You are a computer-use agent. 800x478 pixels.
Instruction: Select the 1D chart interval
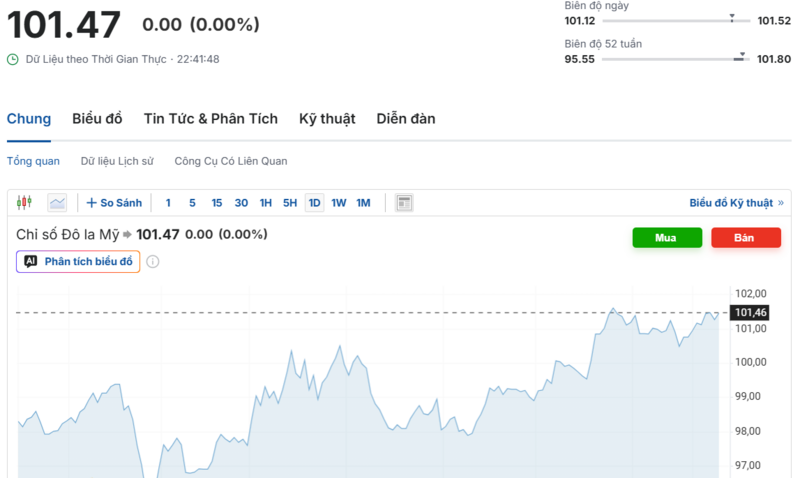coord(314,203)
